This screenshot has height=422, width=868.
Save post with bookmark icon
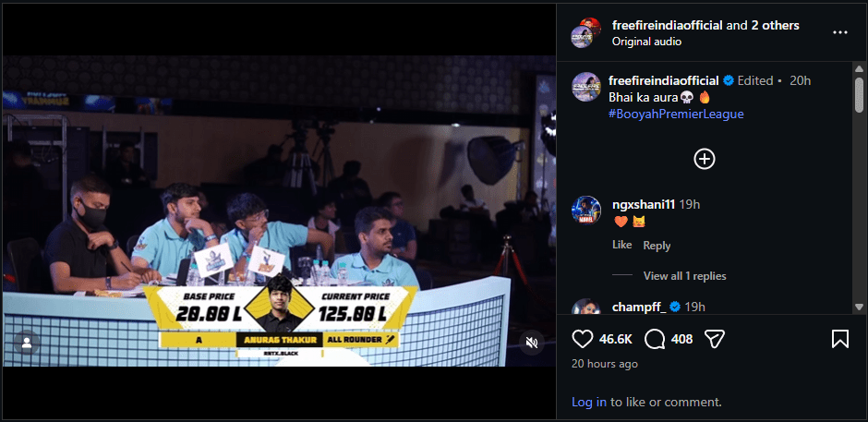[x=839, y=339]
